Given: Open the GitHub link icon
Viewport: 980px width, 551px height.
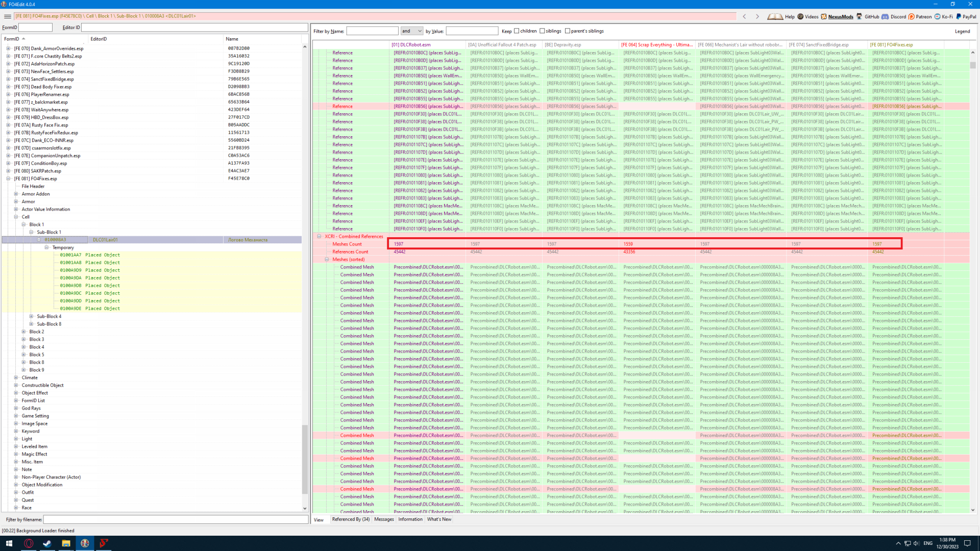Looking at the screenshot, I should (860, 16).
